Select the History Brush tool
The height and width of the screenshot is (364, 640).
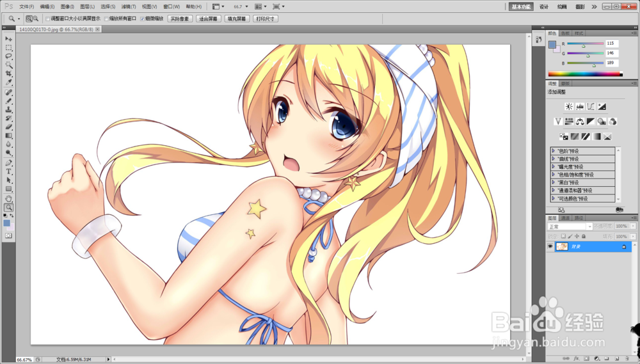click(x=8, y=118)
